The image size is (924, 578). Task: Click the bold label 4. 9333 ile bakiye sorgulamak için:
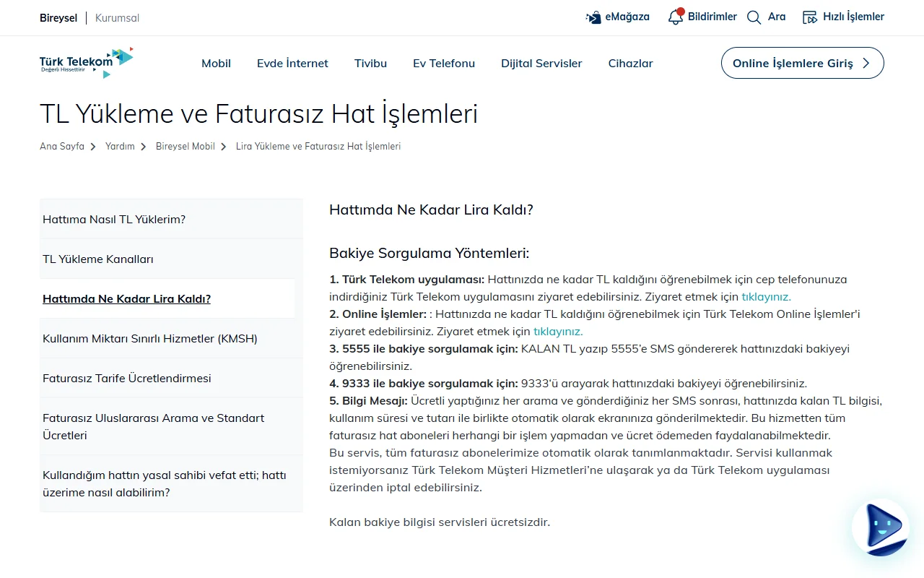pos(424,383)
